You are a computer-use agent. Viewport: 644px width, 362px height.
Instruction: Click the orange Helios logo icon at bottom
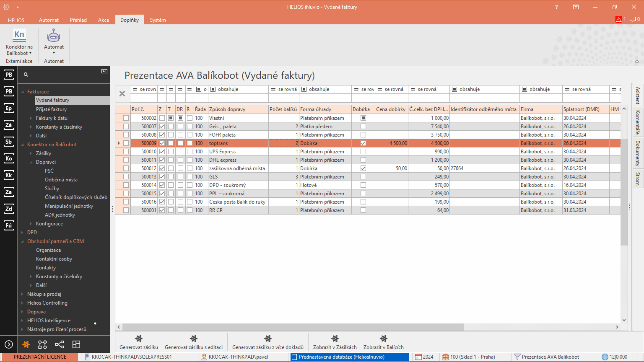coord(26,344)
